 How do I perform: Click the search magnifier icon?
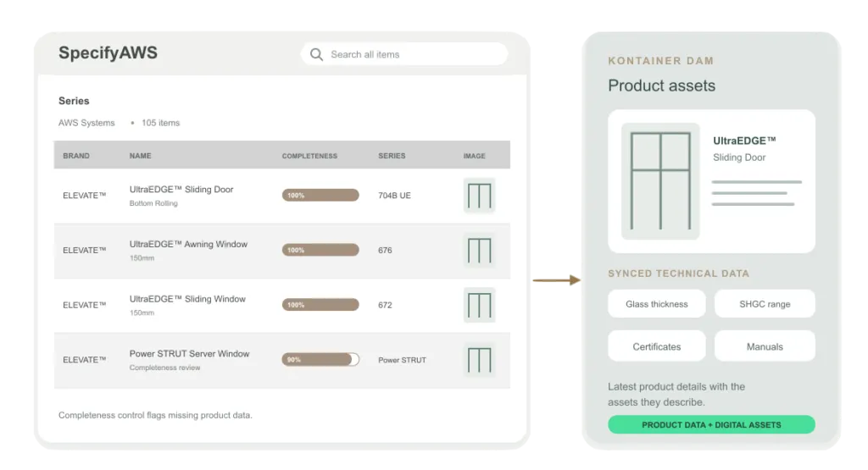click(316, 54)
